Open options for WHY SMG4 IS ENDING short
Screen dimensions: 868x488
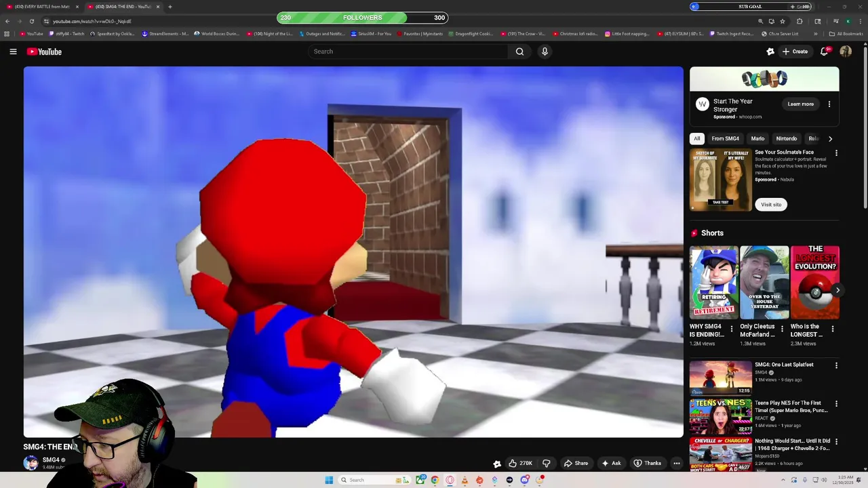tap(731, 329)
